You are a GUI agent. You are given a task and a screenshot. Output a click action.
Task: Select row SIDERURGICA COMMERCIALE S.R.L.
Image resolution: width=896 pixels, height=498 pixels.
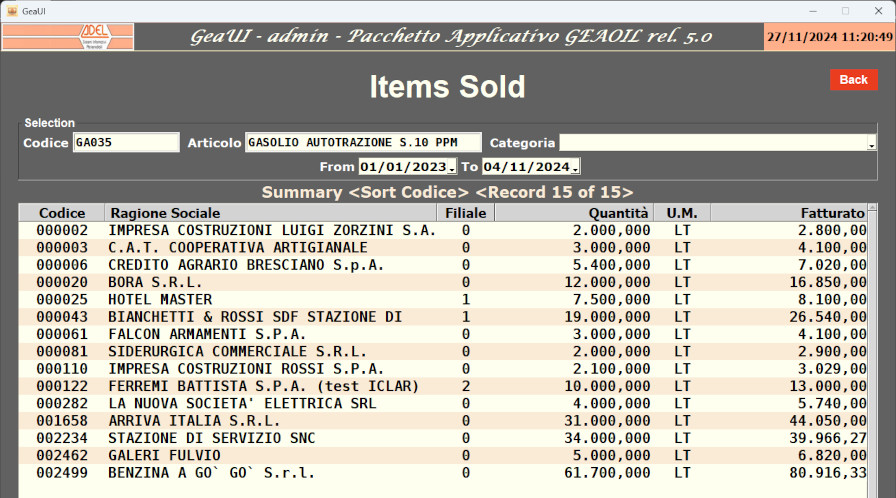tap(443, 351)
